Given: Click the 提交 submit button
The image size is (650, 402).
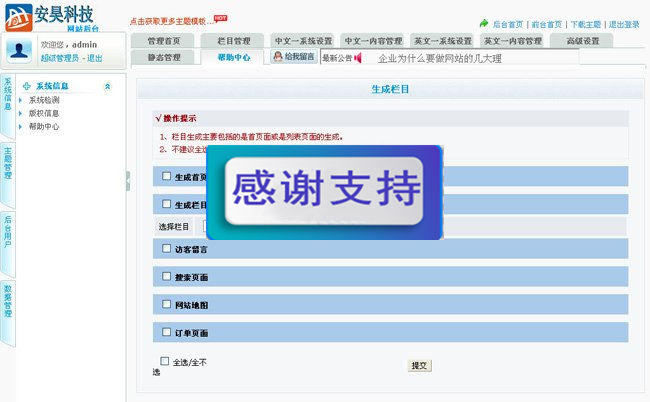Looking at the screenshot, I should click(x=419, y=365).
